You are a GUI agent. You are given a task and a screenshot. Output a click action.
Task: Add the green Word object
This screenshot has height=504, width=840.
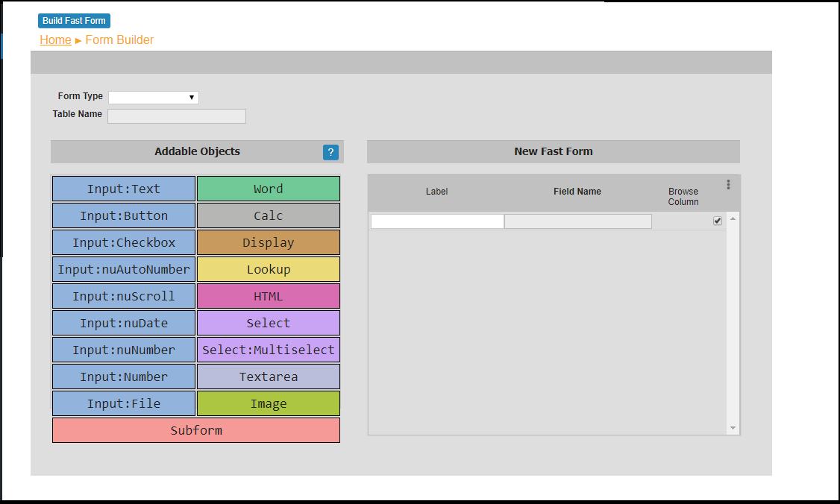point(269,189)
